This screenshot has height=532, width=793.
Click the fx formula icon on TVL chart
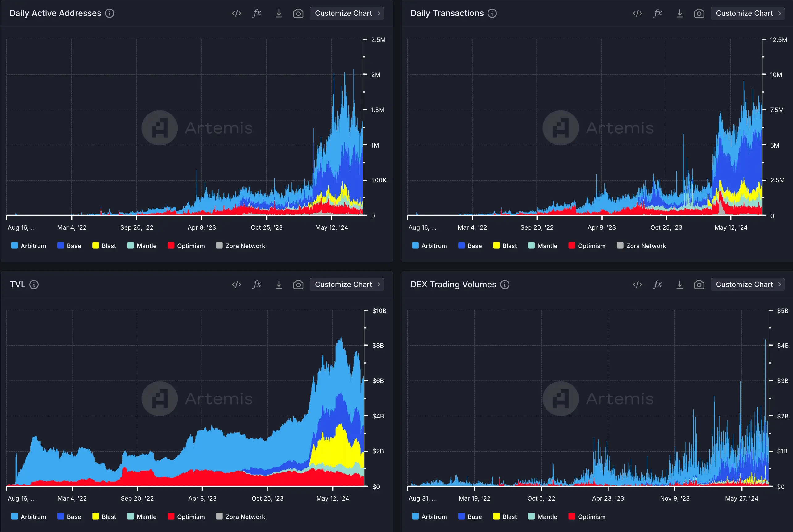pyautogui.click(x=256, y=285)
